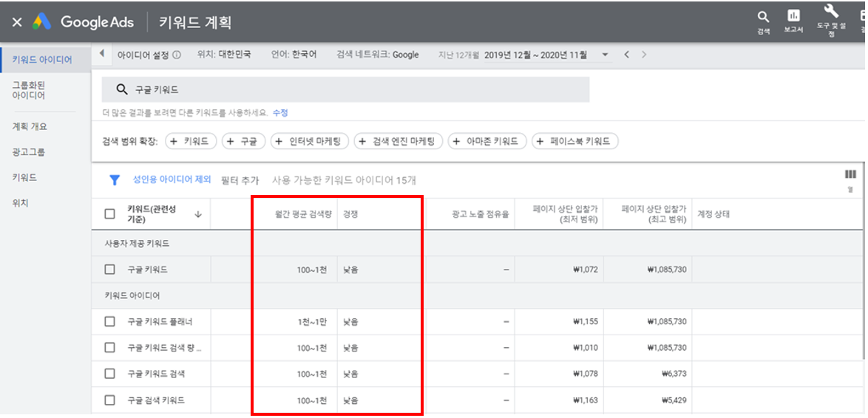The width and height of the screenshot is (868, 418).
Task: Add the 아마존 키워드 suggestion chip
Action: (x=487, y=142)
